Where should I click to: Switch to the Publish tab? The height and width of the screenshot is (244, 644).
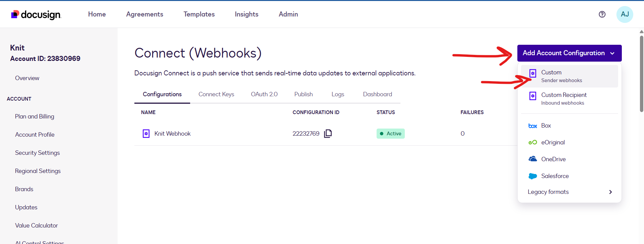[304, 94]
